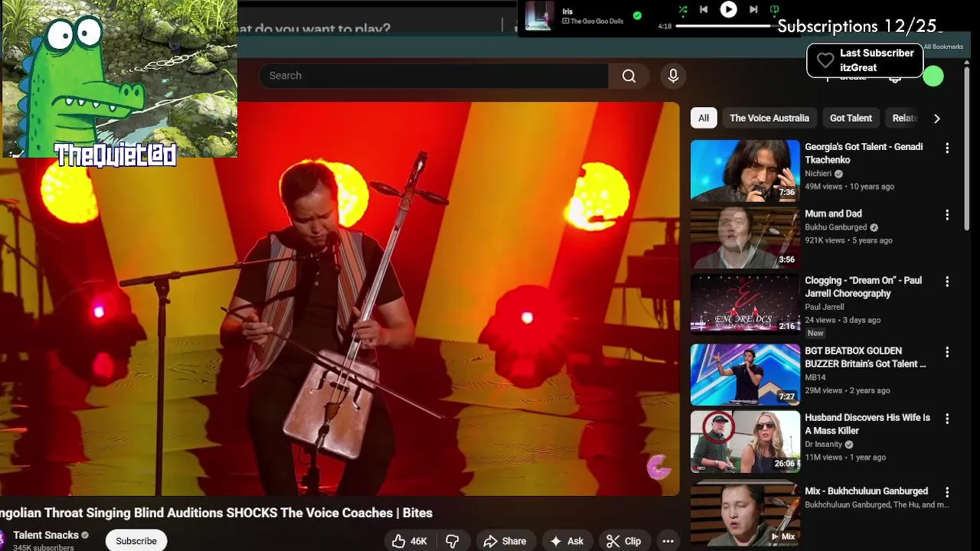
Task: Open BGT Beatbox Golden Buzzer thumbnail
Action: [x=745, y=374]
